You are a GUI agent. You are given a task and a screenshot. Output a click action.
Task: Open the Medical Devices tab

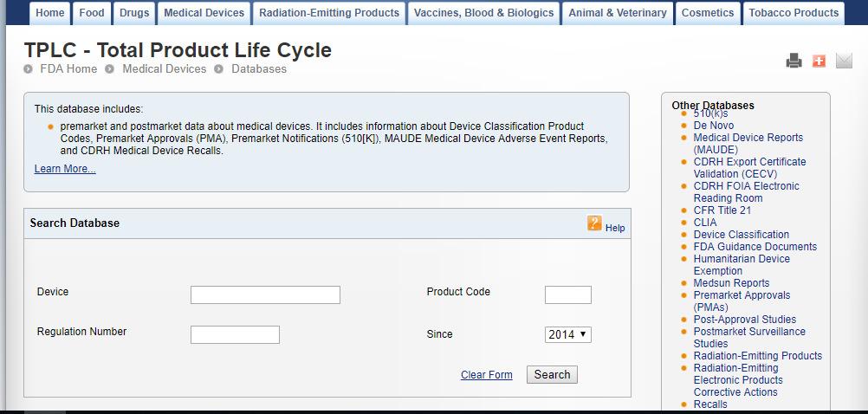(x=204, y=13)
